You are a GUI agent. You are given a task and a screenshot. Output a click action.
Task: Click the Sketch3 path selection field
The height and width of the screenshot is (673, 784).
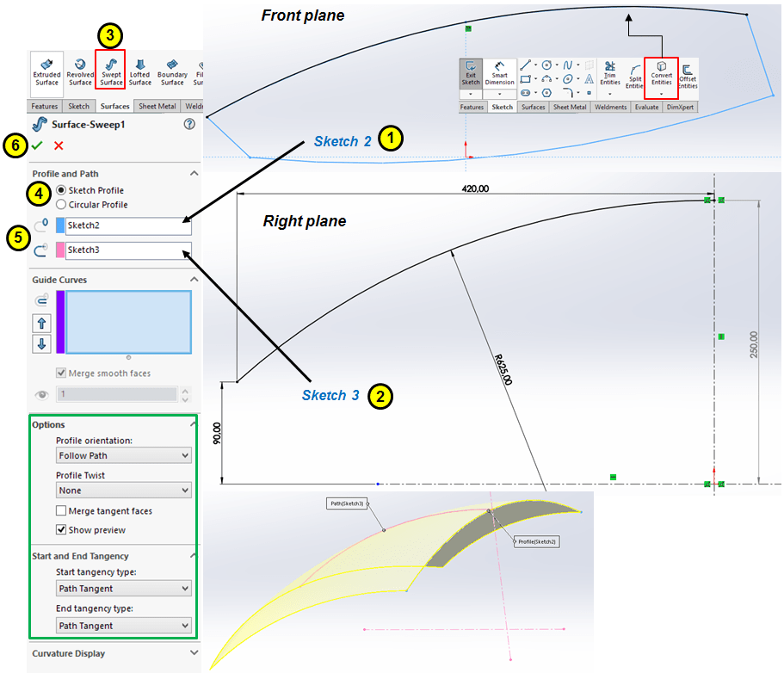(x=127, y=250)
